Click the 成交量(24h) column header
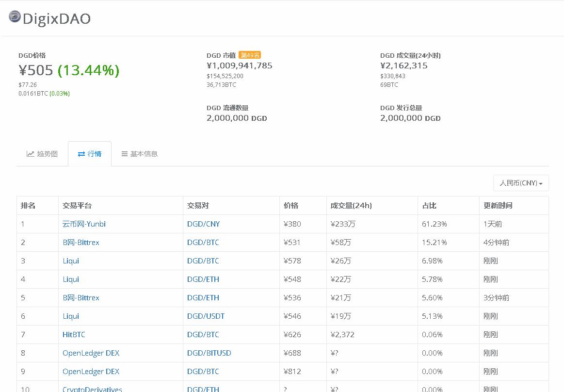564x392 pixels. [351, 206]
